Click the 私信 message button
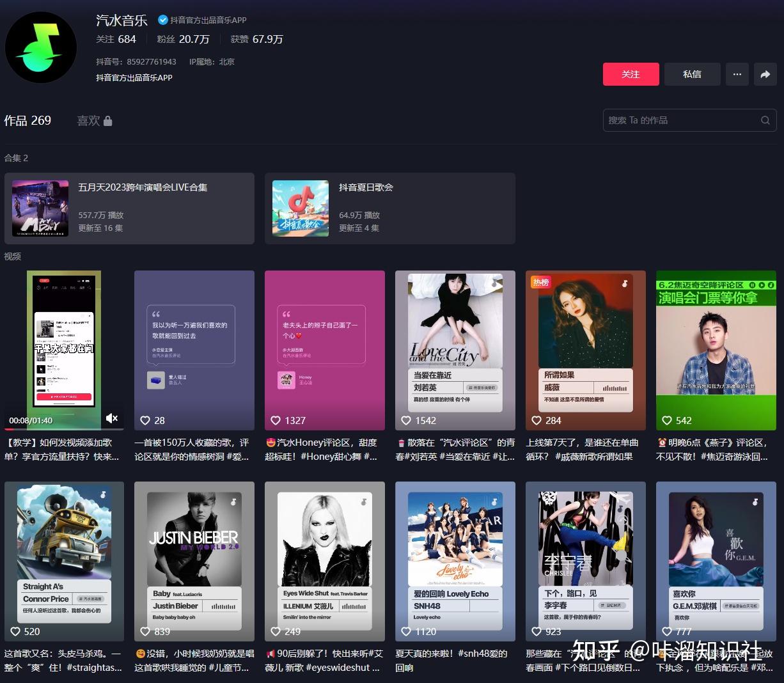The width and height of the screenshot is (784, 683). pyautogui.click(x=692, y=74)
